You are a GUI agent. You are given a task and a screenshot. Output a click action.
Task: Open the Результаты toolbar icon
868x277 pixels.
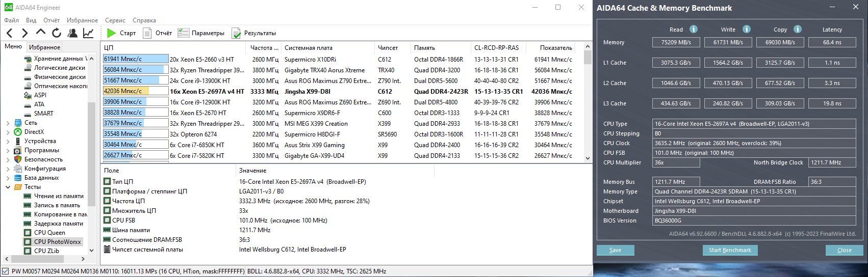(236, 33)
